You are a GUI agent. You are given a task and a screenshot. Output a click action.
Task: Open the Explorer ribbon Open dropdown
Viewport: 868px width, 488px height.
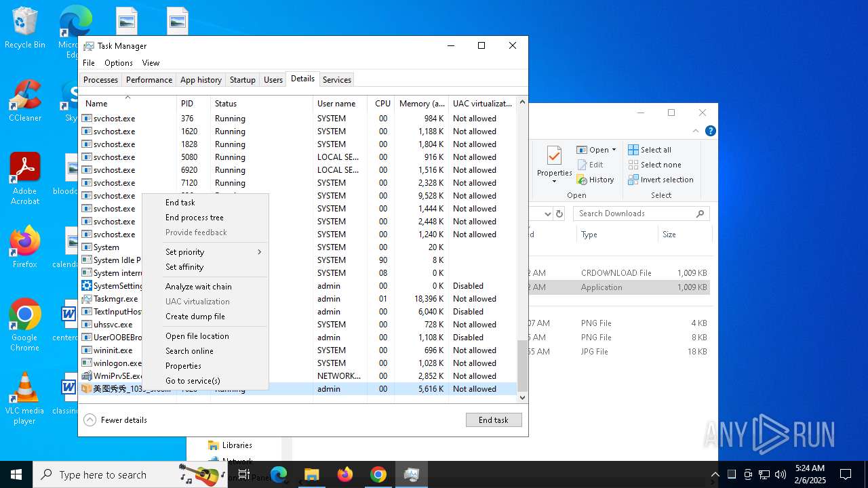[597, 150]
